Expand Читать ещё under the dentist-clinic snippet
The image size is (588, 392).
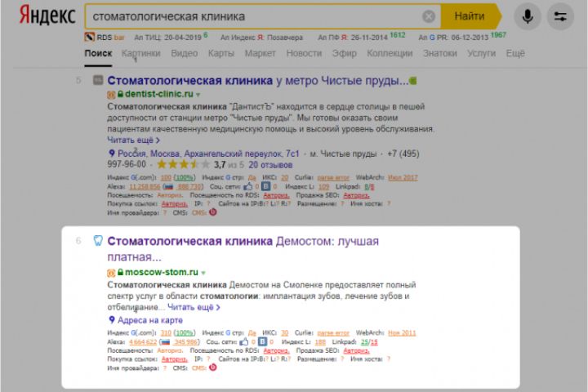click(133, 140)
